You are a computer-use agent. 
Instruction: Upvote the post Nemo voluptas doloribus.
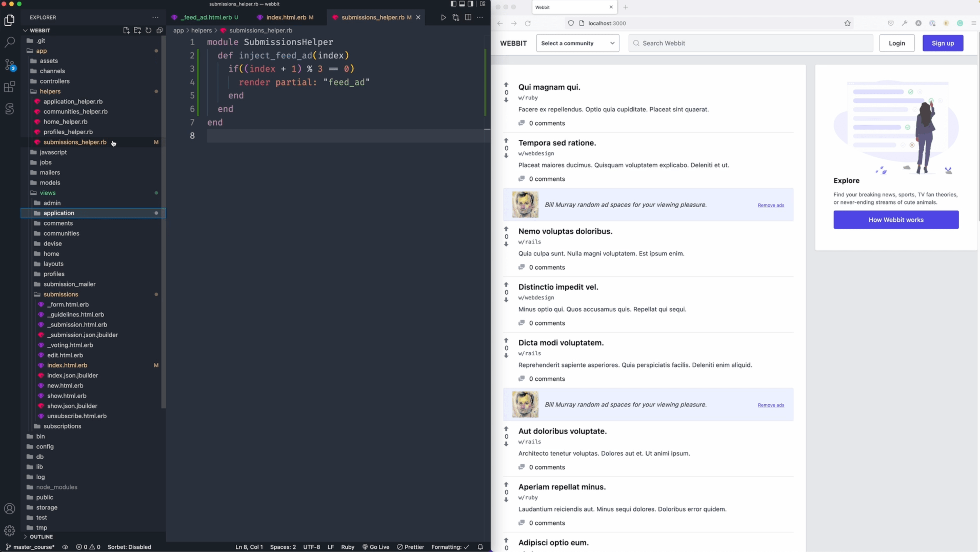click(x=506, y=229)
